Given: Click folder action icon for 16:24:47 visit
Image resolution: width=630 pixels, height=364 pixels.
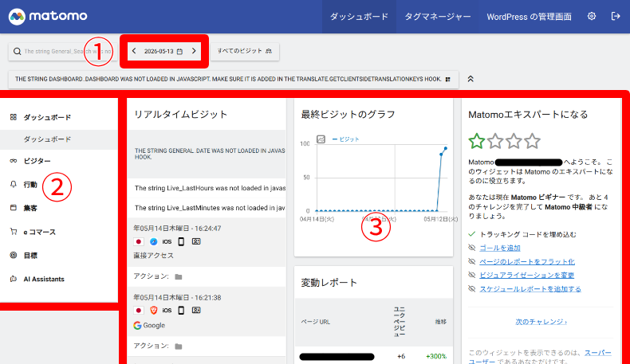Looking at the screenshot, I should pos(179,276).
